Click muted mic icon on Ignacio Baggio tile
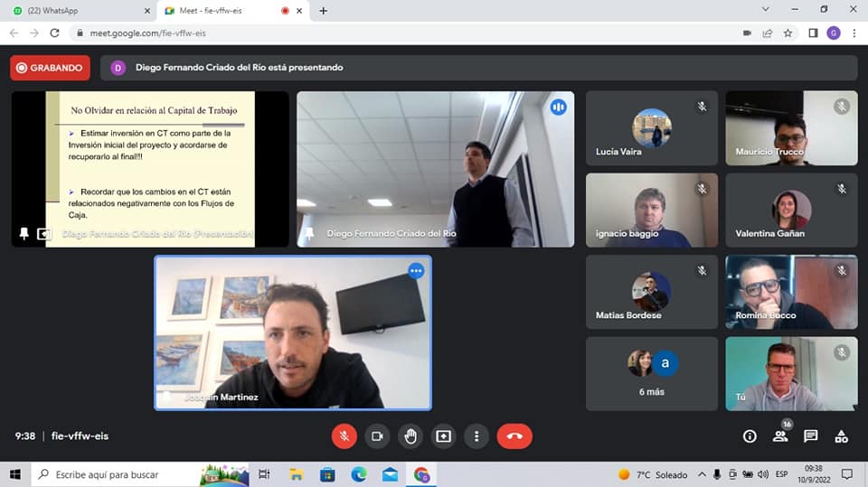868x487 pixels. click(702, 189)
